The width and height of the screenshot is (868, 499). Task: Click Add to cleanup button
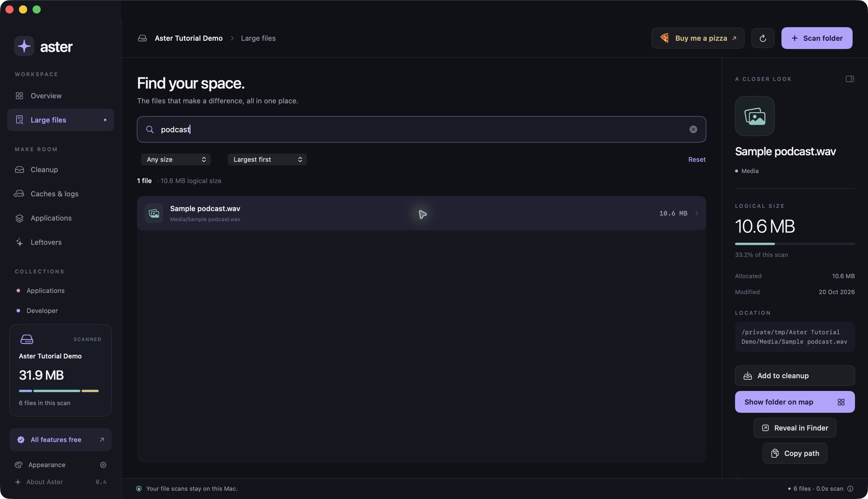click(795, 376)
